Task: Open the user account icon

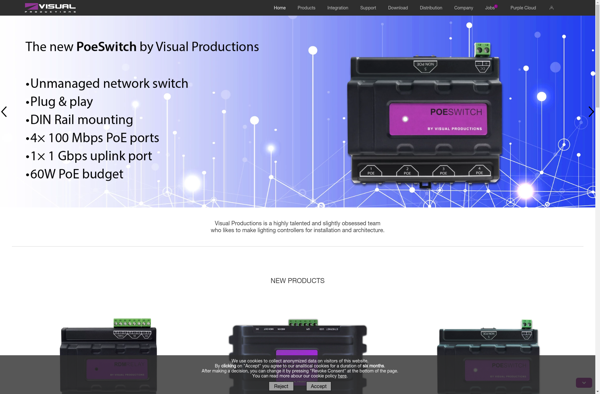Action: [x=551, y=8]
